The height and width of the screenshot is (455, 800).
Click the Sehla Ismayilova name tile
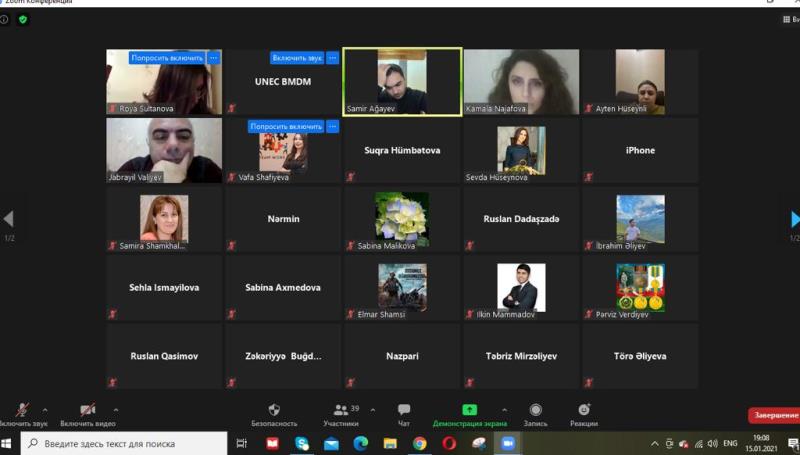164,288
